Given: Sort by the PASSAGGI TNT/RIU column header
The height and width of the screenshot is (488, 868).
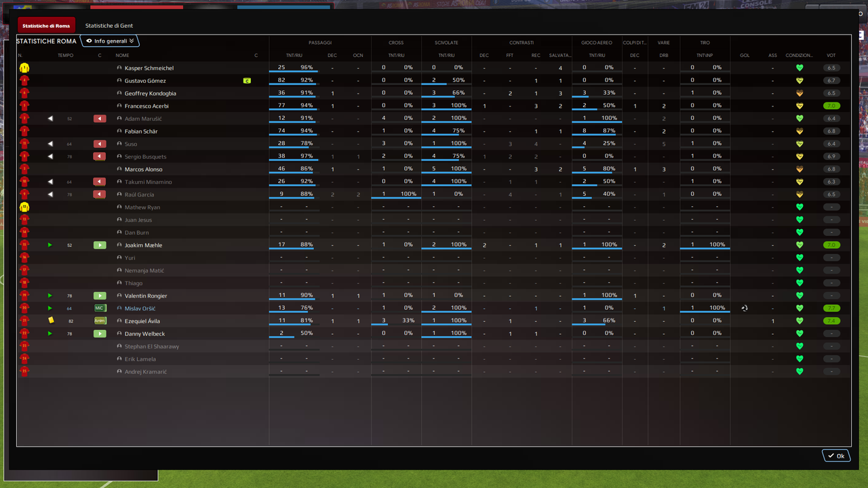Looking at the screenshot, I should click(x=294, y=56).
